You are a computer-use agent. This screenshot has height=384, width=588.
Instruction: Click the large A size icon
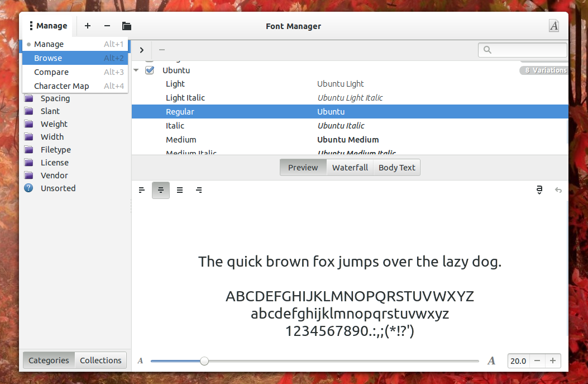(491, 361)
